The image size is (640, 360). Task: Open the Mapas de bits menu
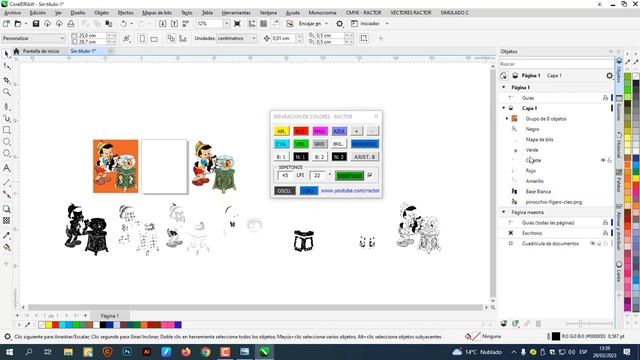(157, 13)
